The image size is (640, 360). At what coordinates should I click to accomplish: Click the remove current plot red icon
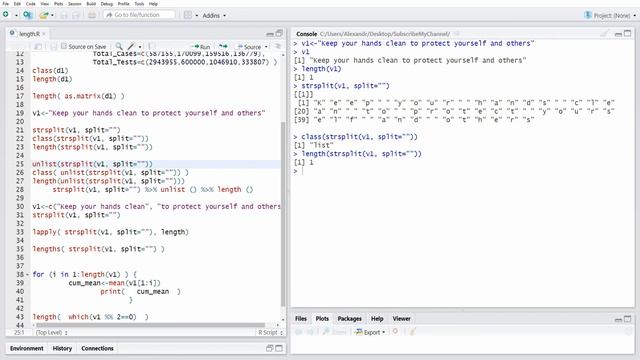395,332
